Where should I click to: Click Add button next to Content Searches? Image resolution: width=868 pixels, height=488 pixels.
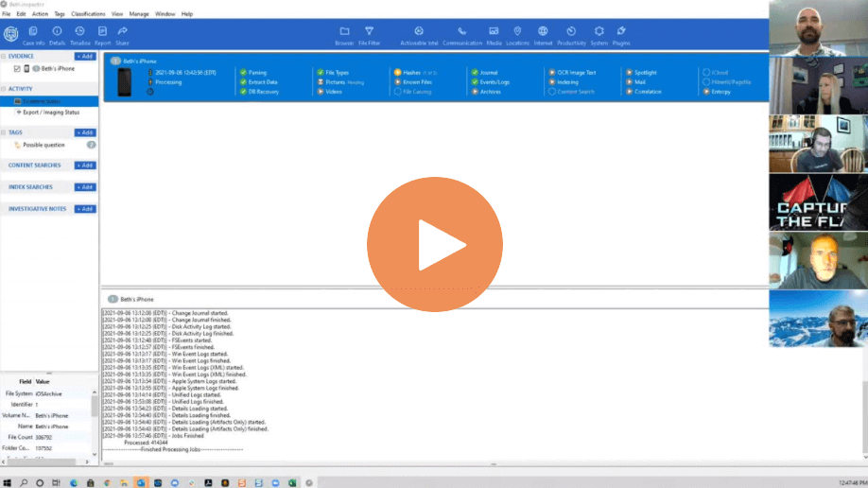point(85,166)
